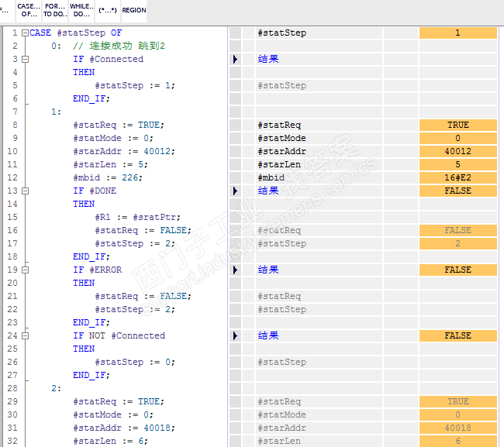
Task: Click the #statMode monitor value 0 on line 9
Action: (x=458, y=138)
